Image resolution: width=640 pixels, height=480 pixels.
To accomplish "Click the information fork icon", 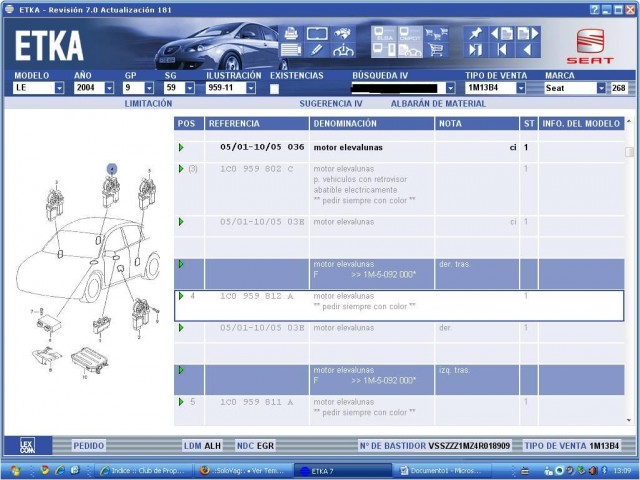I will pyautogui.click(x=343, y=50).
